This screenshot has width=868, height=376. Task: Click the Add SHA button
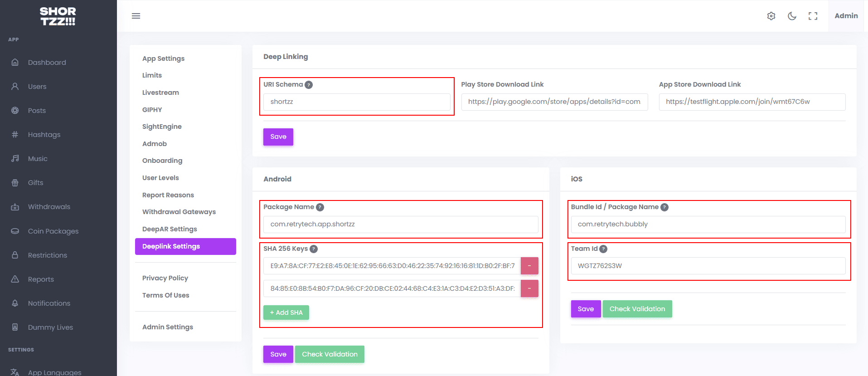(286, 313)
